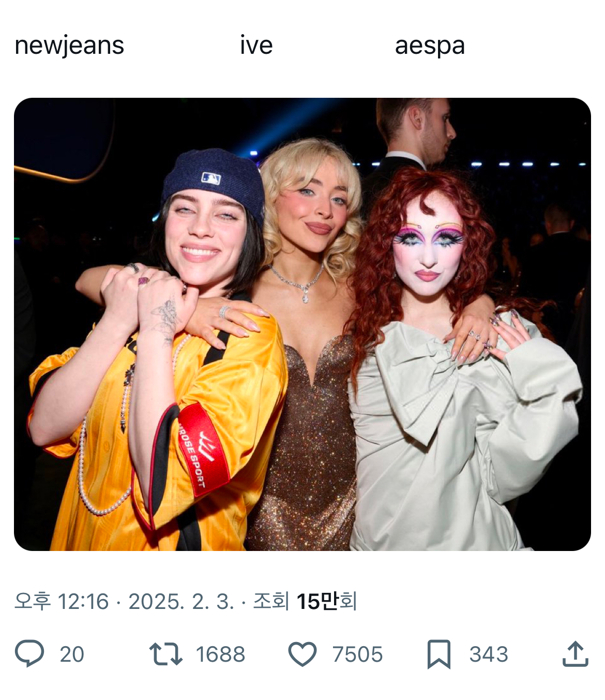605x700 pixels.
Task: Click the word "aespa" in the post
Action: 430,46
